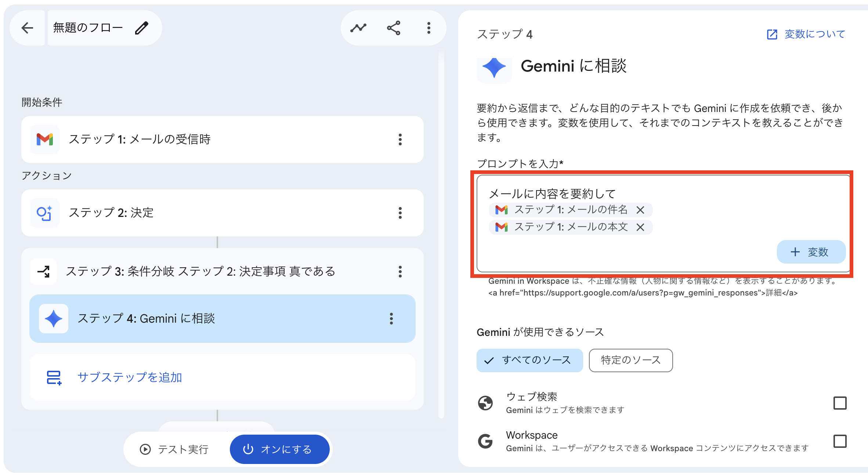Click the add sub-step icon
This screenshot has height=475, width=868.
click(54, 377)
